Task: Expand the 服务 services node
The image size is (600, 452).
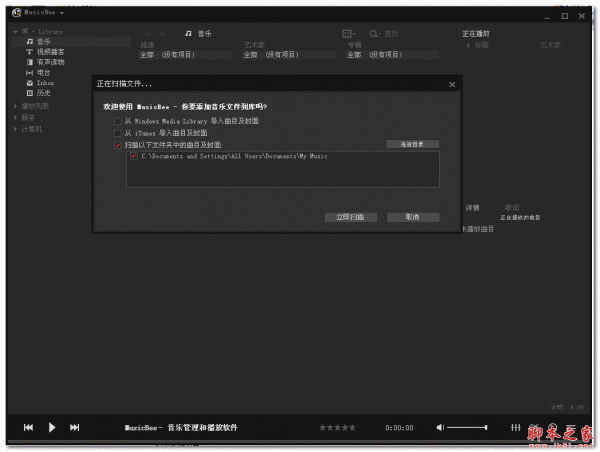Action: pos(15,117)
